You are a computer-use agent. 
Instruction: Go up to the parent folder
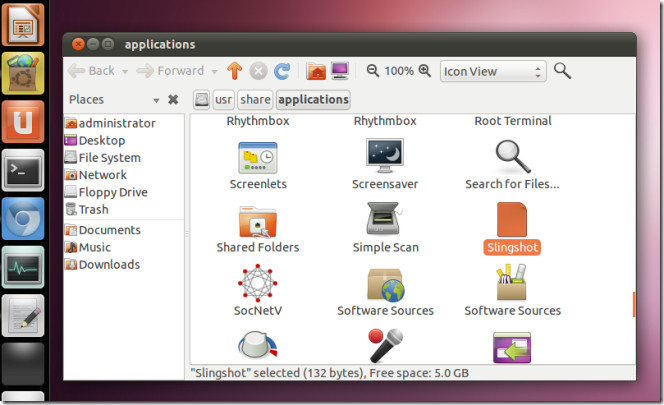(235, 71)
